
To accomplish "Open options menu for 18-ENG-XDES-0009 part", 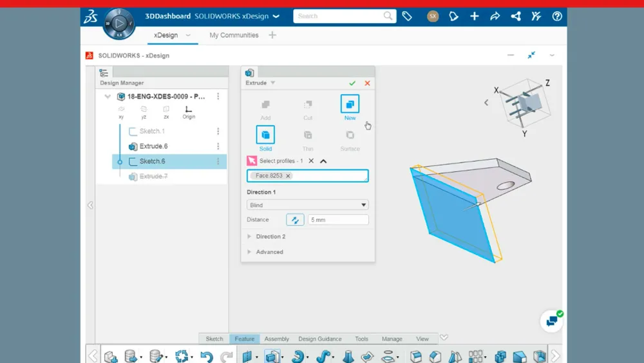I will click(218, 96).
